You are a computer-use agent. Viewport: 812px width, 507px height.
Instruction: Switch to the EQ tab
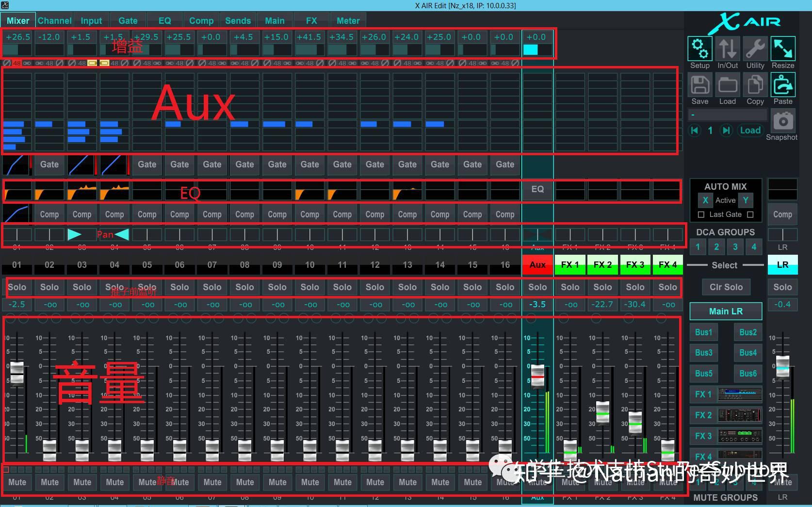click(x=164, y=20)
